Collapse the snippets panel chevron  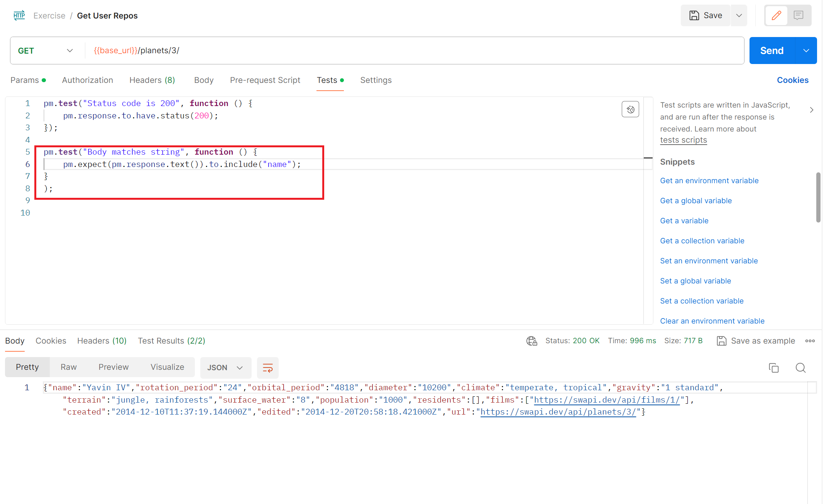811,110
